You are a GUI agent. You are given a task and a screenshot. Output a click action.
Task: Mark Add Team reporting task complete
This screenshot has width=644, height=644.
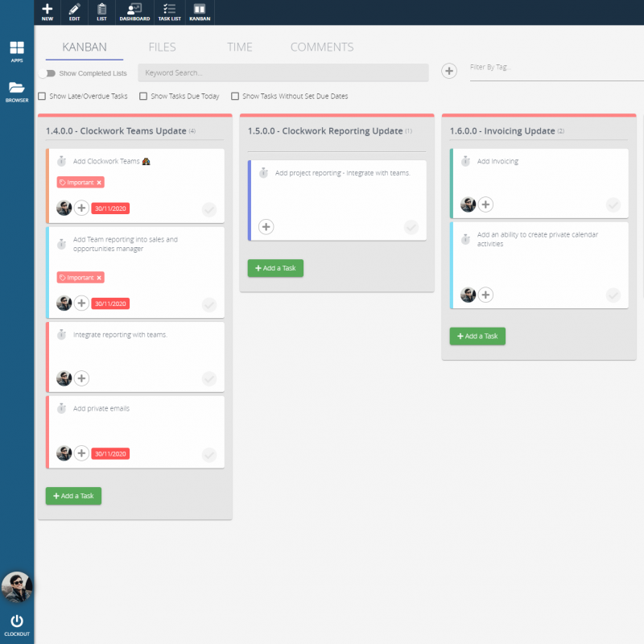[x=209, y=305]
